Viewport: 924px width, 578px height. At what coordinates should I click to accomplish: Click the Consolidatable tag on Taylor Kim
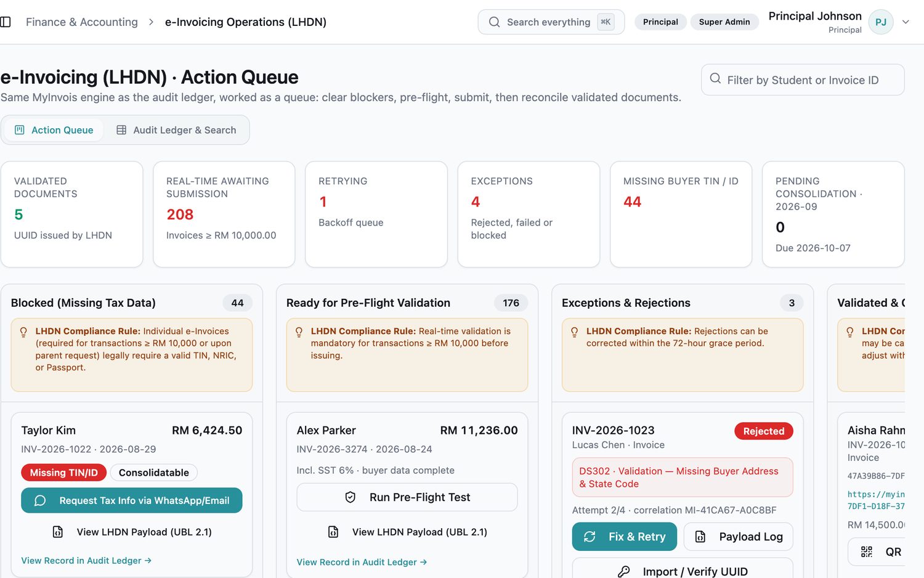pyautogui.click(x=154, y=473)
